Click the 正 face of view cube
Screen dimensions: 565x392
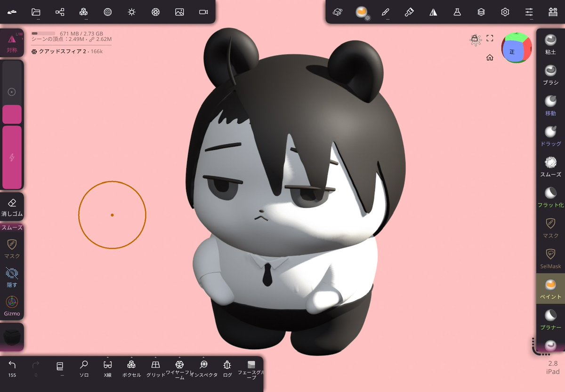pos(512,52)
